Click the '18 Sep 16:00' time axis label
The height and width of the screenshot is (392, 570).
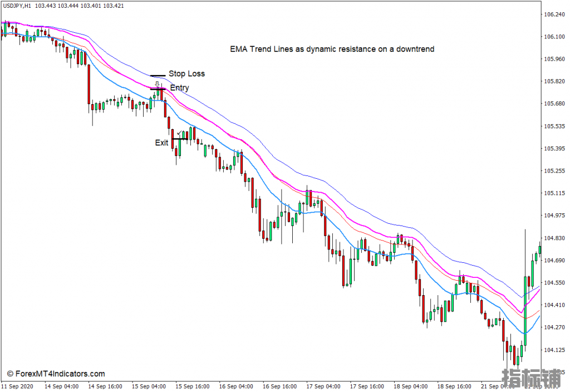click(x=454, y=386)
